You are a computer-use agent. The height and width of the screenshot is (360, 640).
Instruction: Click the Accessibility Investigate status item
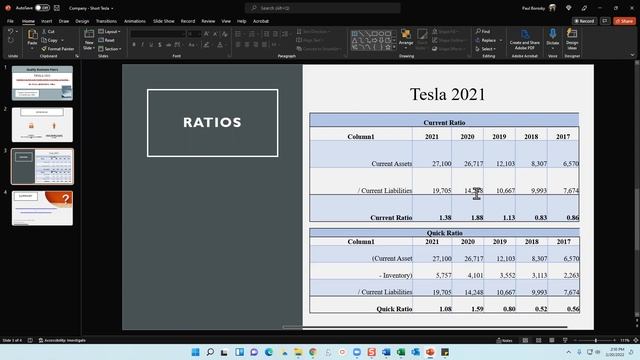pos(62,340)
